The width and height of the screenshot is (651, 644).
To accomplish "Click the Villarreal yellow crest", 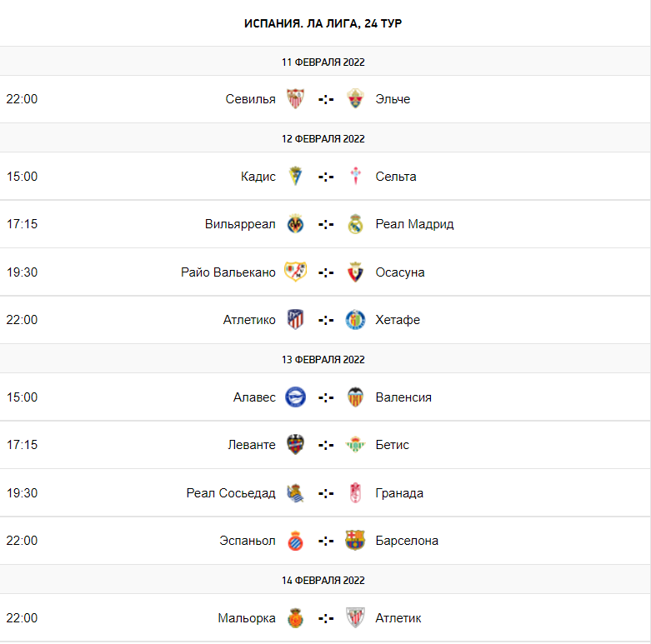I will pyautogui.click(x=295, y=224).
